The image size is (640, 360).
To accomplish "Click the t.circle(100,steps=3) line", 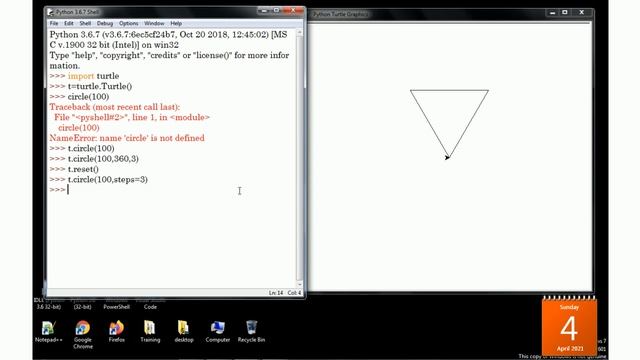I will point(108,180).
